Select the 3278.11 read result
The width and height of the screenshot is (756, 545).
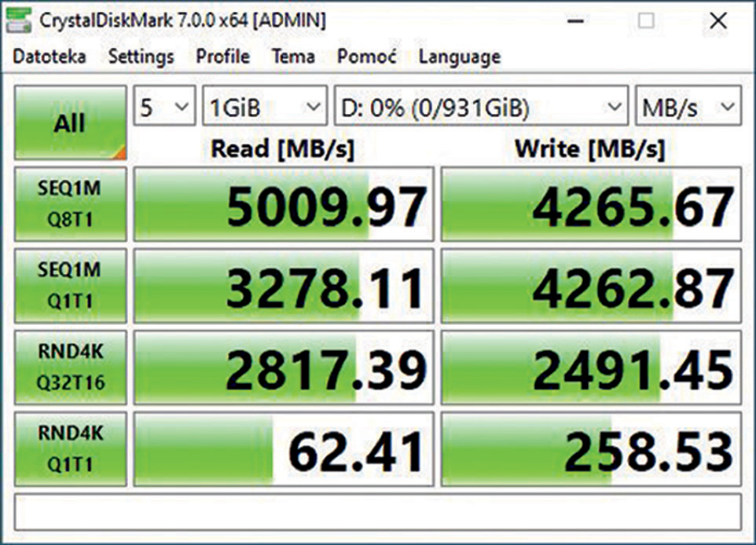(x=284, y=286)
